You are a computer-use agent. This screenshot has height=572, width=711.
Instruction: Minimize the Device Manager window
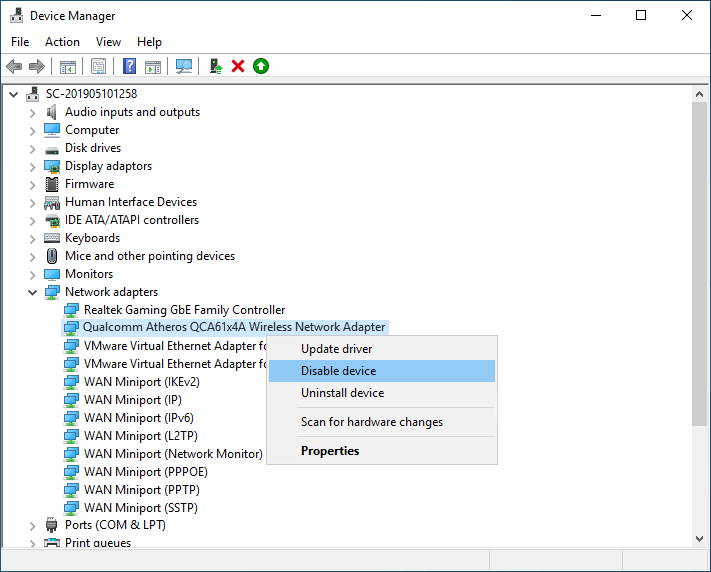[x=596, y=15]
